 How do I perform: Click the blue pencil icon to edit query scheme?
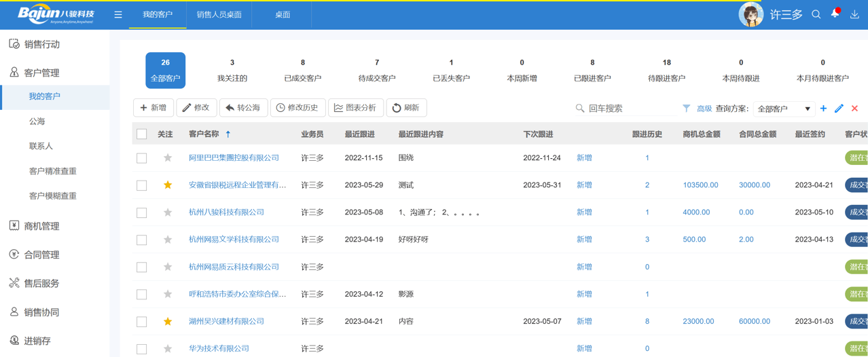point(839,109)
